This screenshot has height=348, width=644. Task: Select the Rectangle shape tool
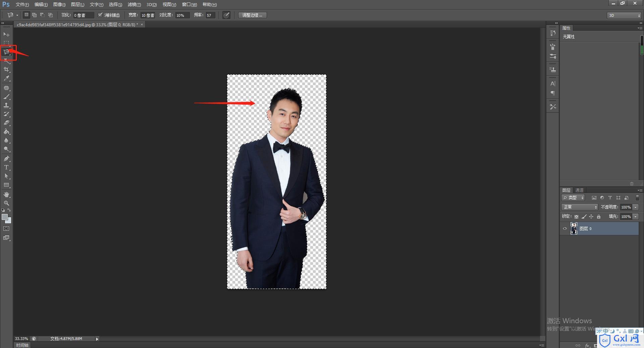click(x=6, y=185)
